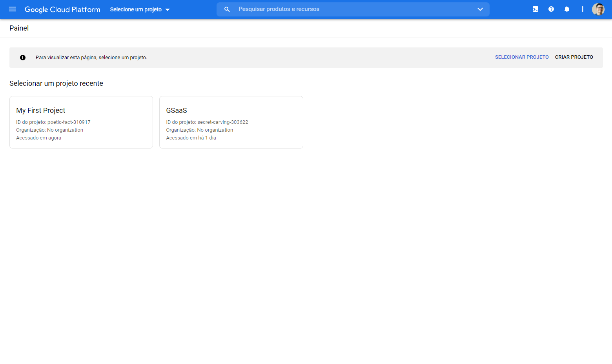Focus the 'Pesquisar produtos e recursos' search field
Image resolution: width=612 pixels, height=364 pixels.
coord(353,9)
